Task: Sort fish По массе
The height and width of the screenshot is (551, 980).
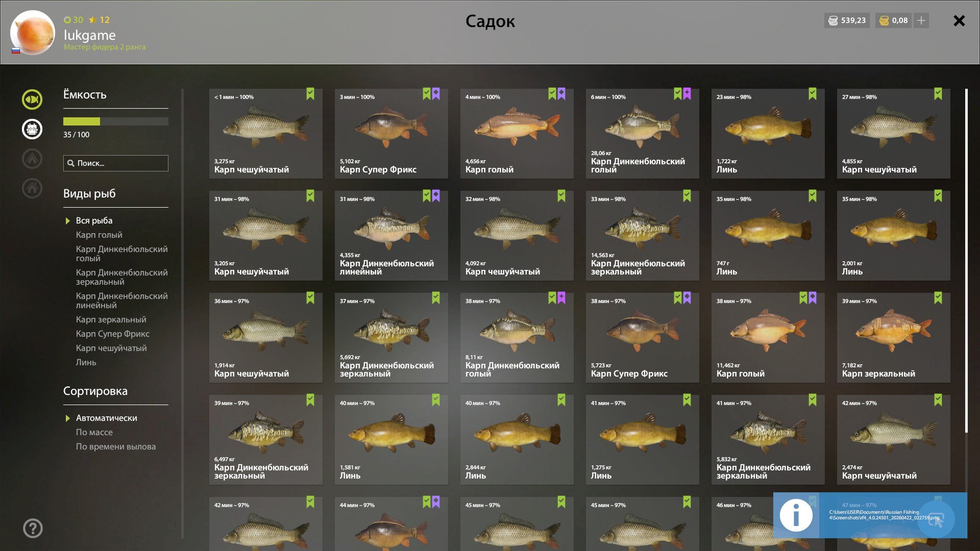Action: [x=94, y=432]
